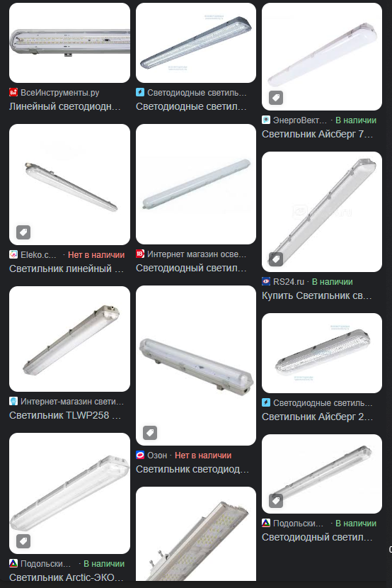The height and width of the screenshot is (588, 392).
Task: Select the ВсеИнструменты lamp thumbnail
Action: click(69, 43)
